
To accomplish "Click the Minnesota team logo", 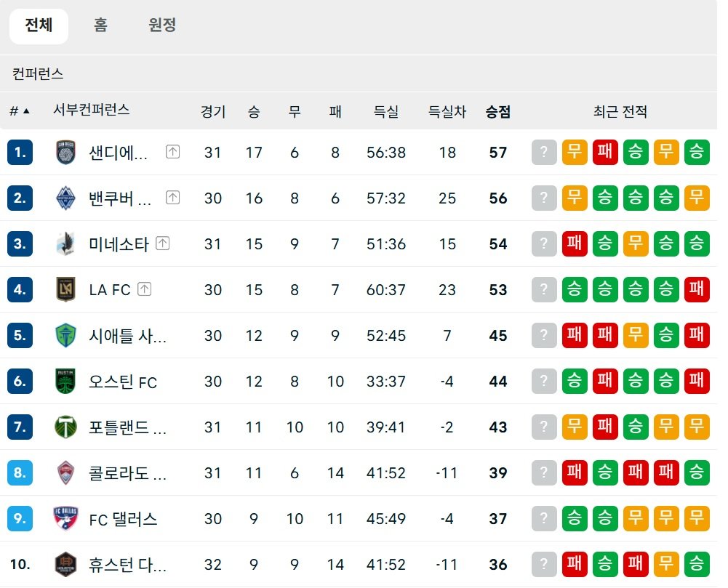I will pyautogui.click(x=65, y=244).
